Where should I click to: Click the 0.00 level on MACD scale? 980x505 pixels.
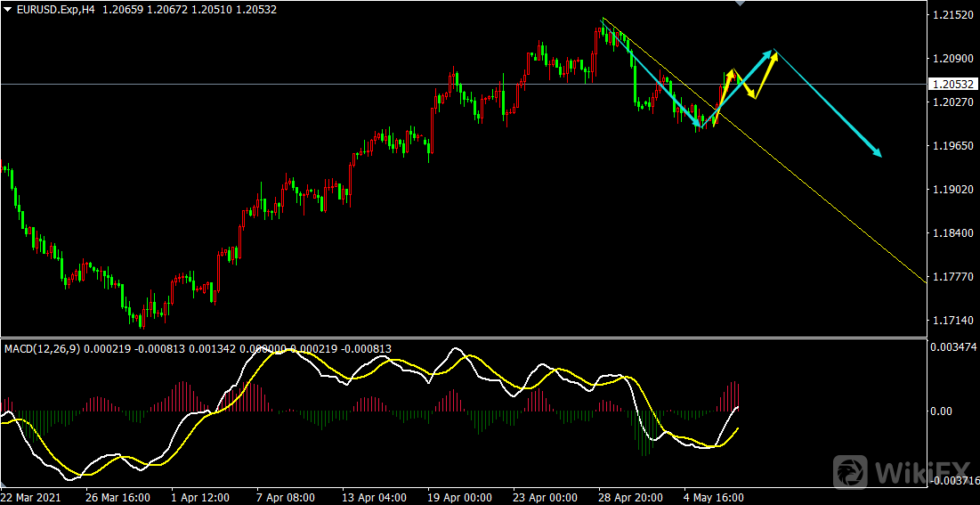[942, 411]
